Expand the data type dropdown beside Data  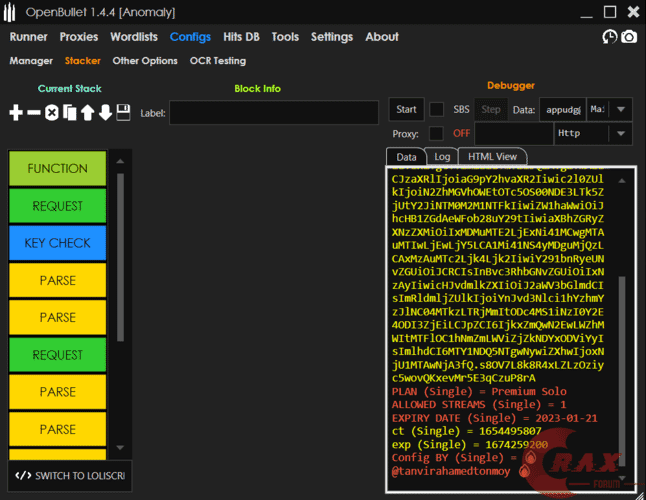click(621, 109)
